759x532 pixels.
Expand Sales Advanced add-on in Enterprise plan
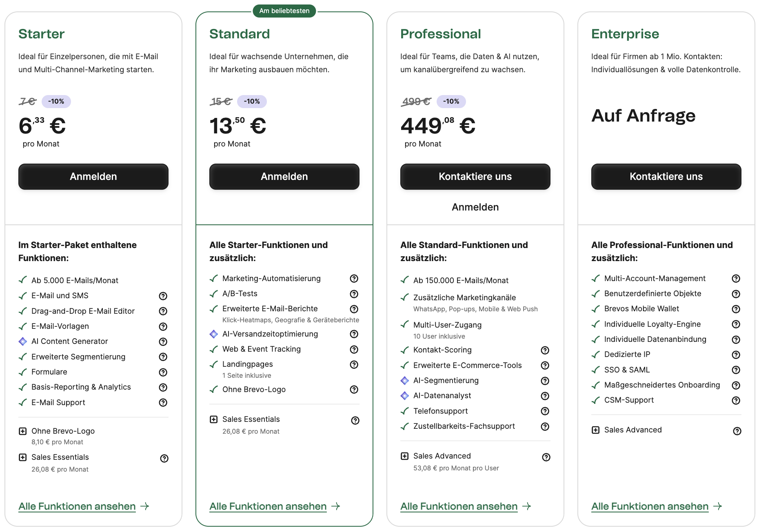pos(596,430)
